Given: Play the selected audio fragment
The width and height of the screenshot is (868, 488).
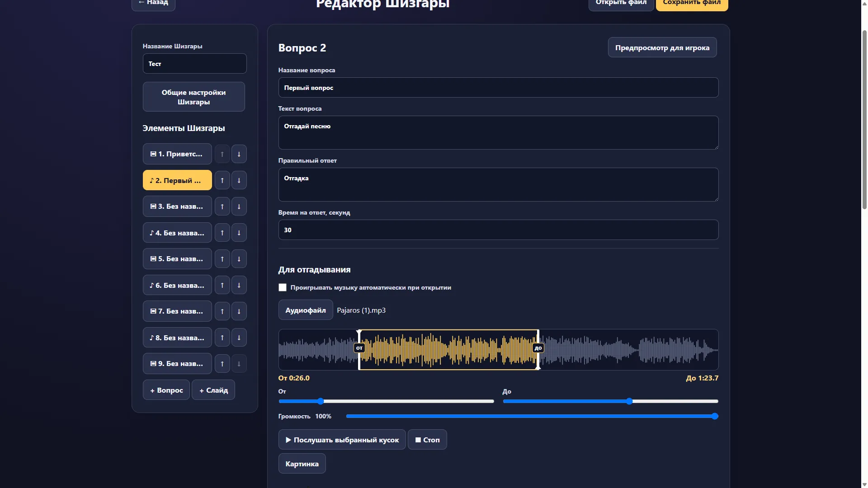Looking at the screenshot, I should point(342,440).
